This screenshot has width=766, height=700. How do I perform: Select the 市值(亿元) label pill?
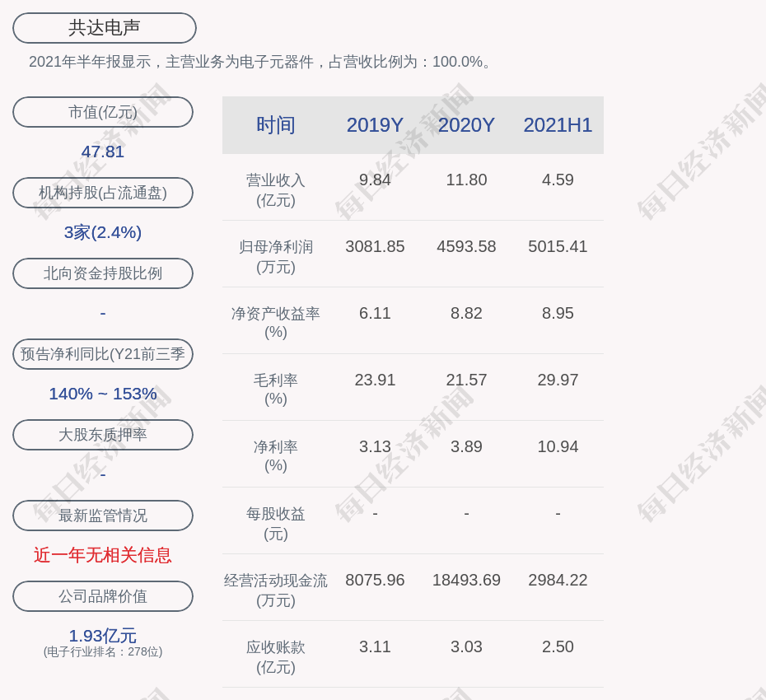click(x=103, y=112)
